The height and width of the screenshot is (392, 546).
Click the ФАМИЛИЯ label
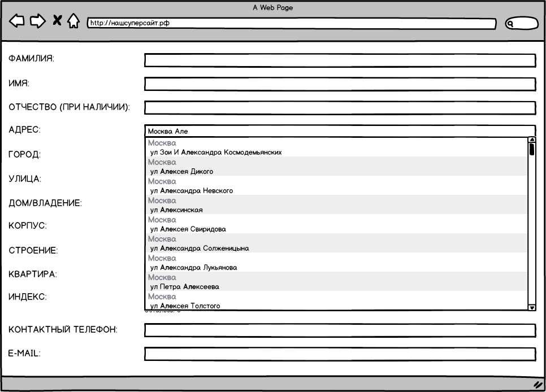pyautogui.click(x=31, y=59)
